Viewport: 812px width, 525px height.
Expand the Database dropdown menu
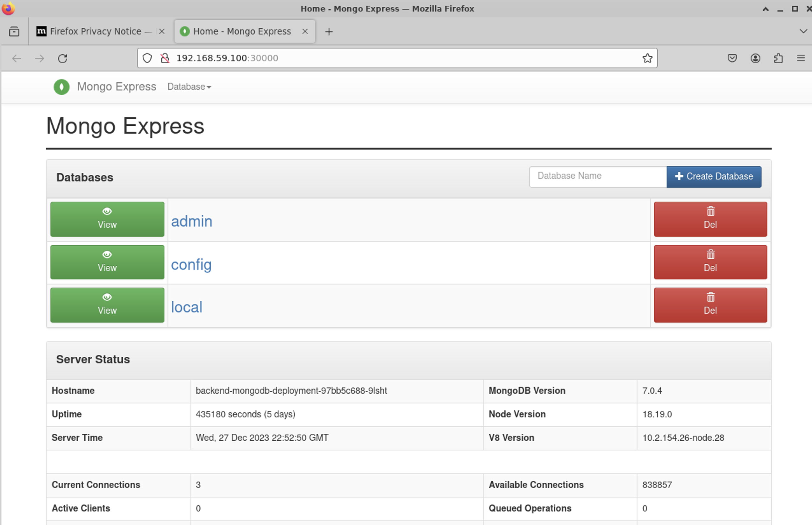(x=189, y=87)
